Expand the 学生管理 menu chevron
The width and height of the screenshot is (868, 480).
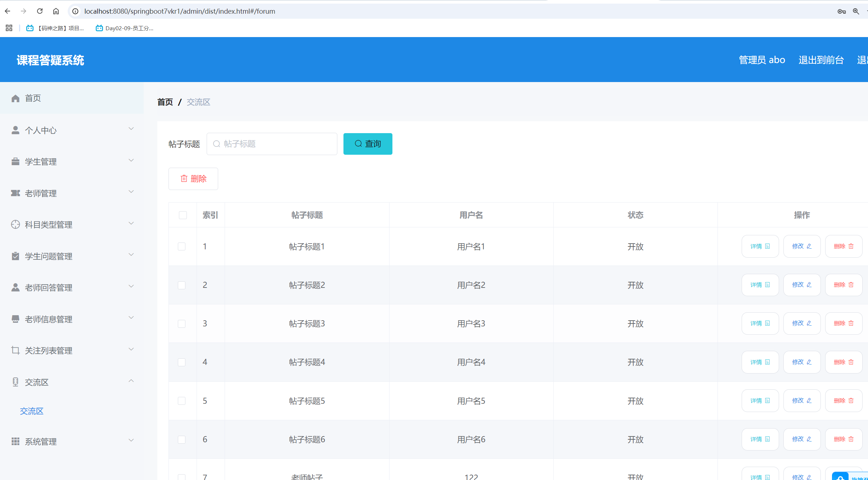click(131, 160)
